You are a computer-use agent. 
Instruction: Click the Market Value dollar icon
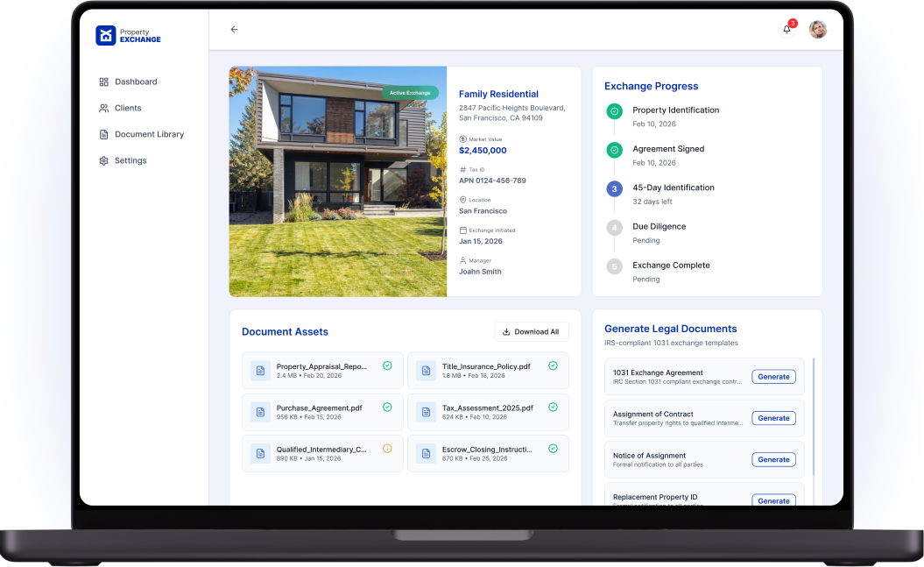(462, 139)
